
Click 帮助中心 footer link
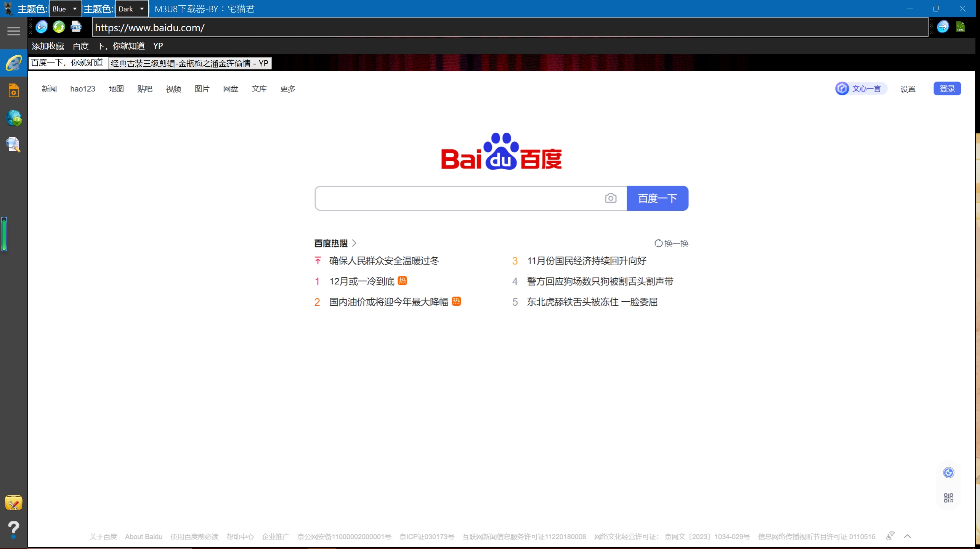240,537
